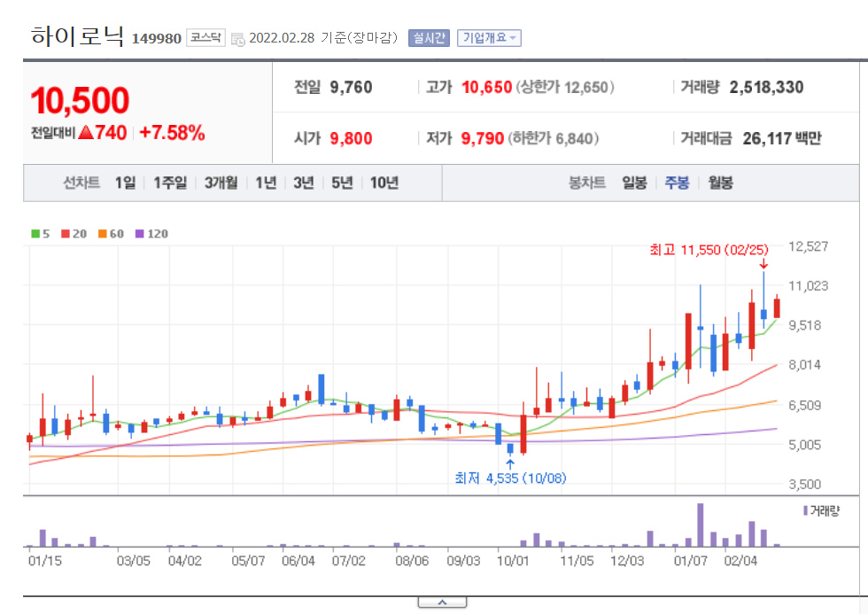Click the orange 60 moving average legend

click(x=111, y=234)
